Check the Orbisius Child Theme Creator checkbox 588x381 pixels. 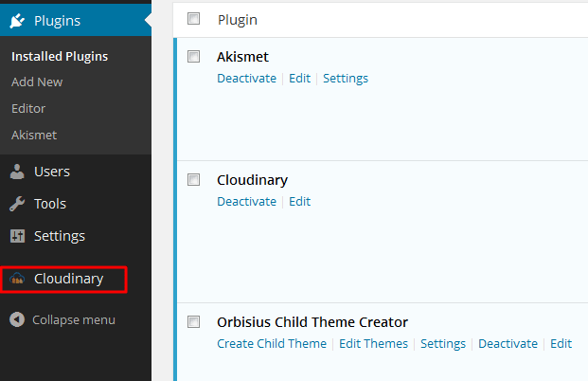pyautogui.click(x=193, y=322)
